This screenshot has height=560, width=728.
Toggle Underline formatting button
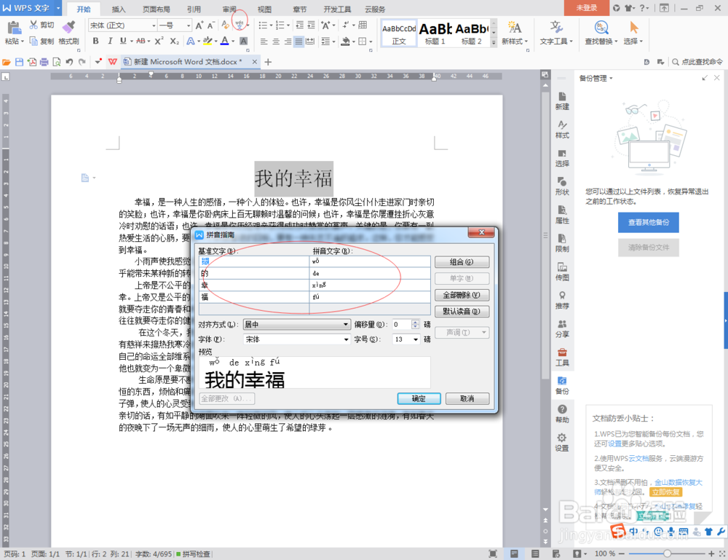point(123,41)
